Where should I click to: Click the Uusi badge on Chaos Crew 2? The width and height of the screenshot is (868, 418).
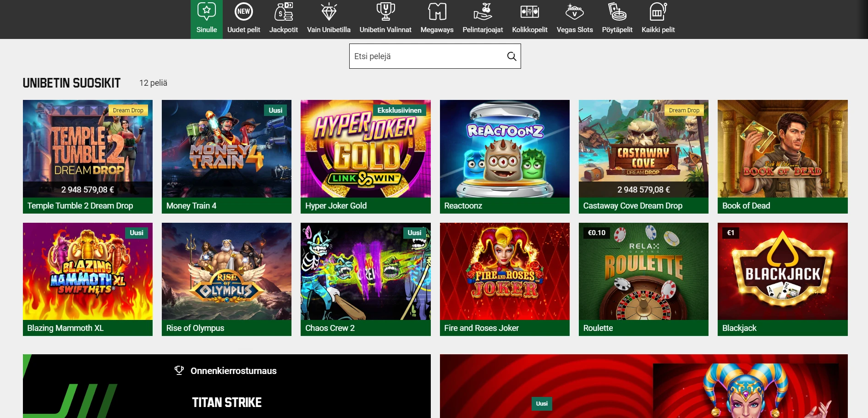tap(414, 233)
